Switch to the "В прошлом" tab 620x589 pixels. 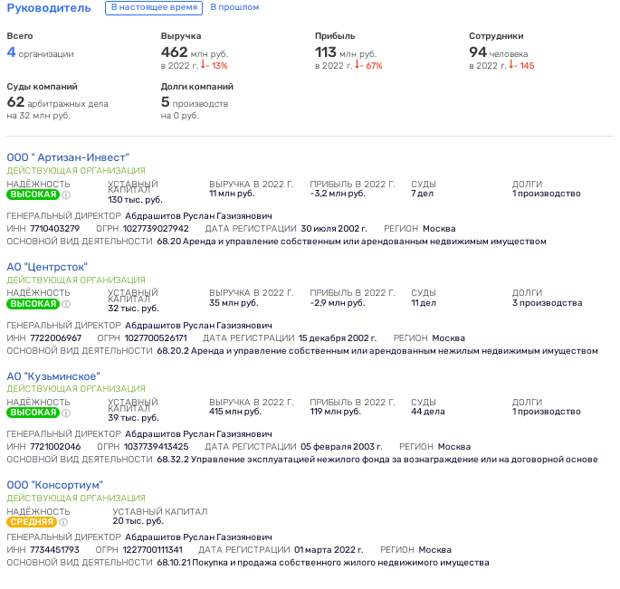click(233, 8)
